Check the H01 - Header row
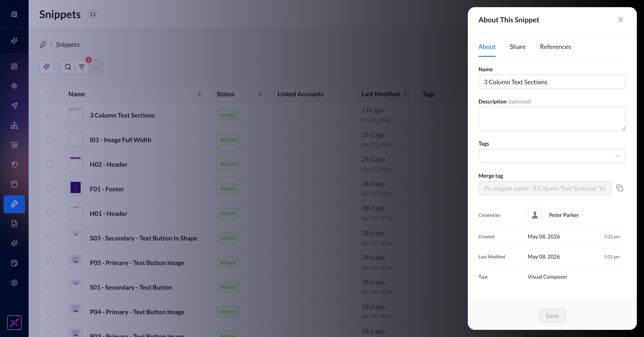This screenshot has height=337, width=644. [x=51, y=213]
